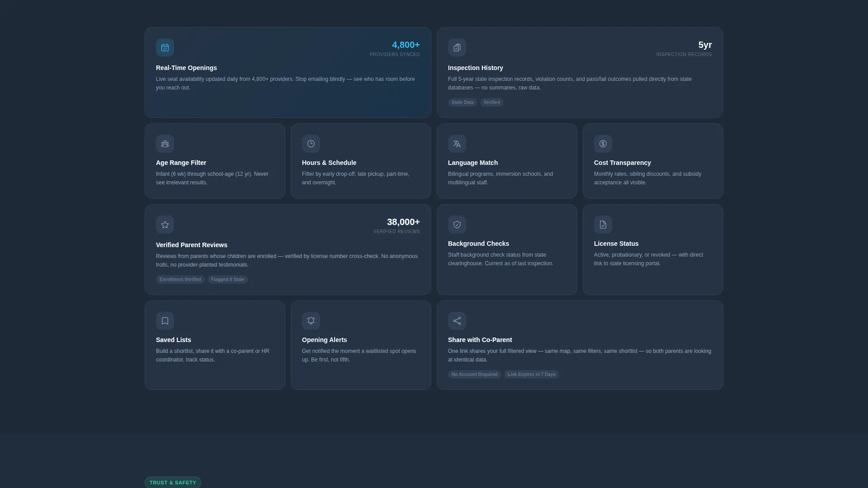Click the description starting "Active, probationary, or revoked"
Viewport: 868px width, 488px height.
click(653, 259)
